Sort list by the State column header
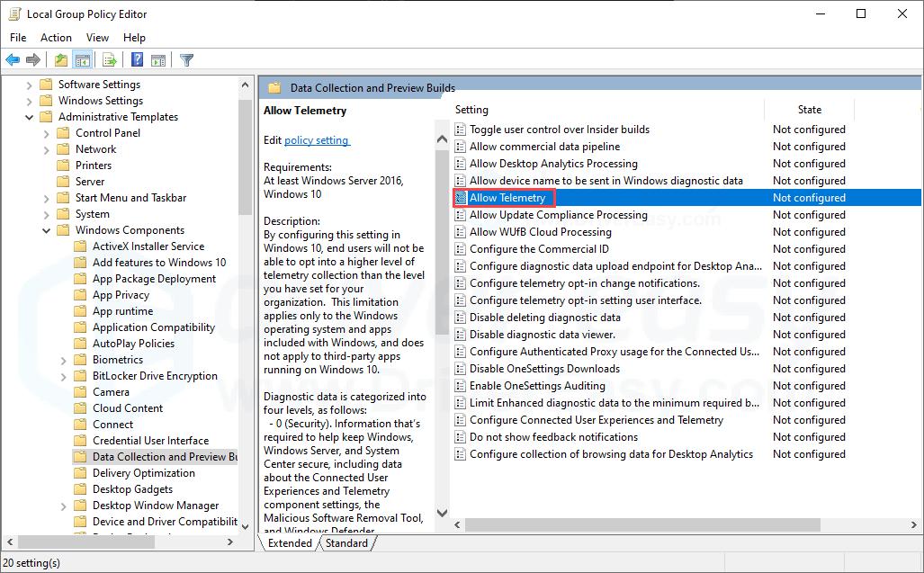 (x=809, y=110)
